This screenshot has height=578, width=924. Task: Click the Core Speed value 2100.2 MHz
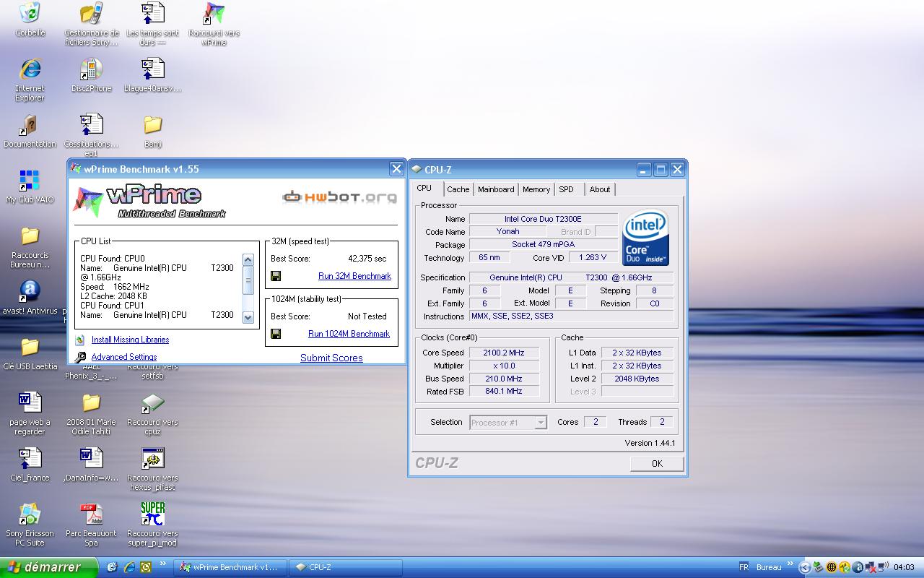[504, 353]
